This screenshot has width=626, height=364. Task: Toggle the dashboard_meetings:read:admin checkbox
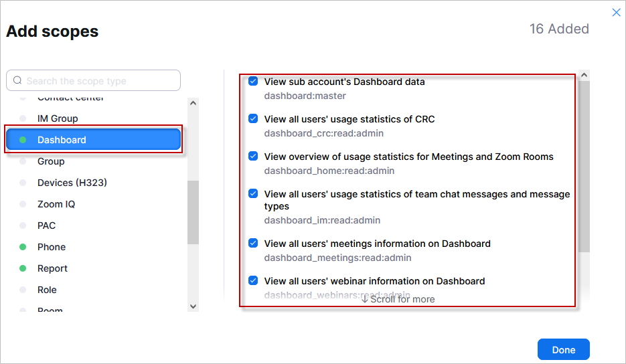[253, 243]
